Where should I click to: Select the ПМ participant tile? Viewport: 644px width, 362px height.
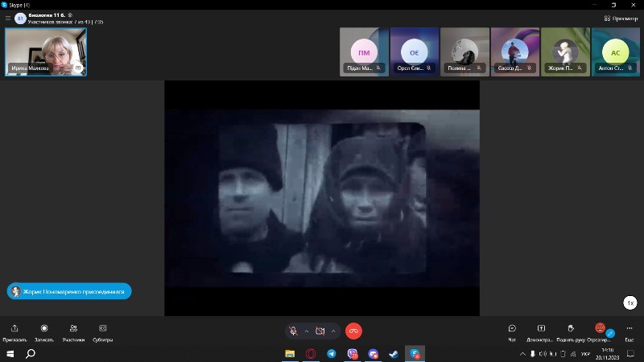point(364,51)
